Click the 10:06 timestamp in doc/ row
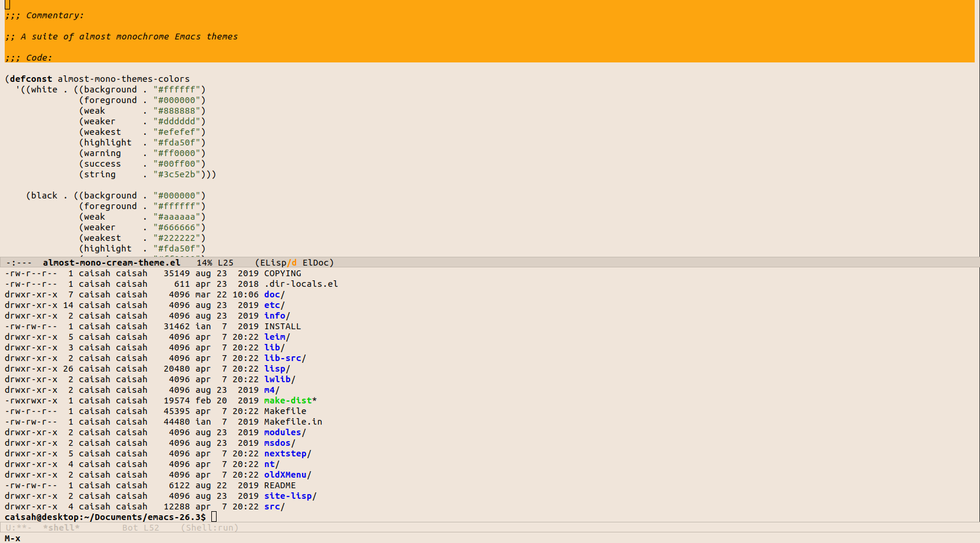Viewport: 980px width, 543px height. pyautogui.click(x=245, y=294)
